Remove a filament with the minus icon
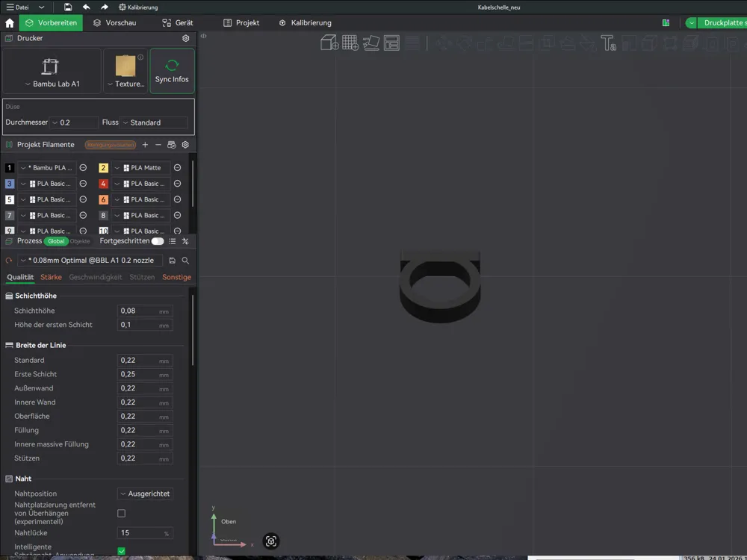 [x=158, y=145]
